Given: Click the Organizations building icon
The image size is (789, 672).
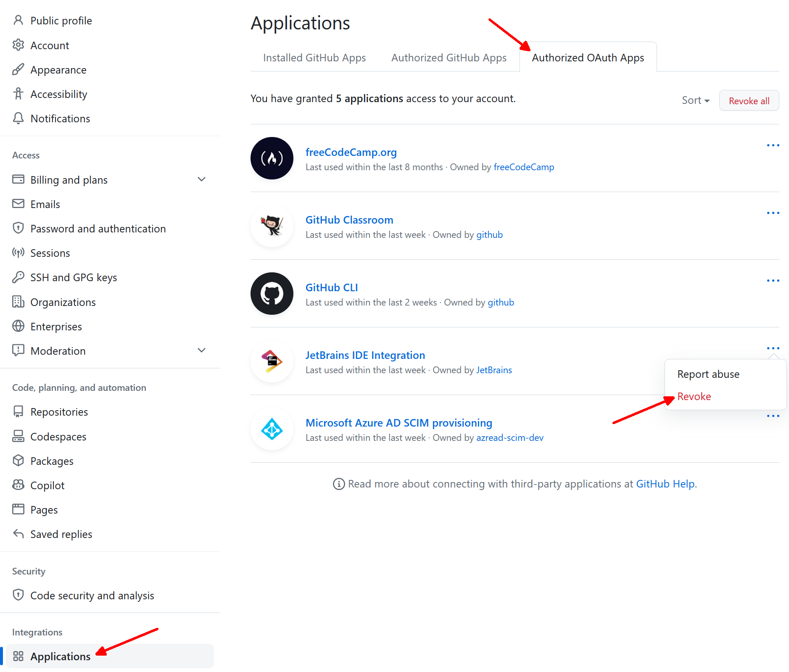Looking at the screenshot, I should [x=18, y=302].
